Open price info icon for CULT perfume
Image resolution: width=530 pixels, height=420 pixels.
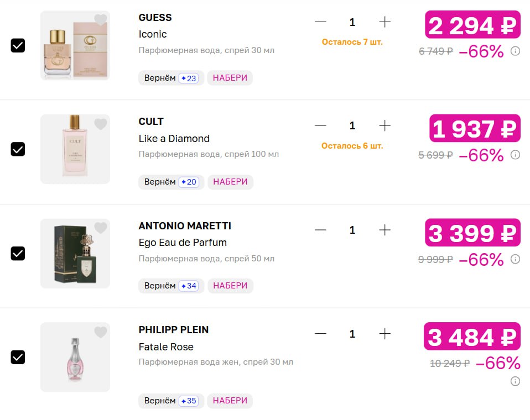(515, 155)
